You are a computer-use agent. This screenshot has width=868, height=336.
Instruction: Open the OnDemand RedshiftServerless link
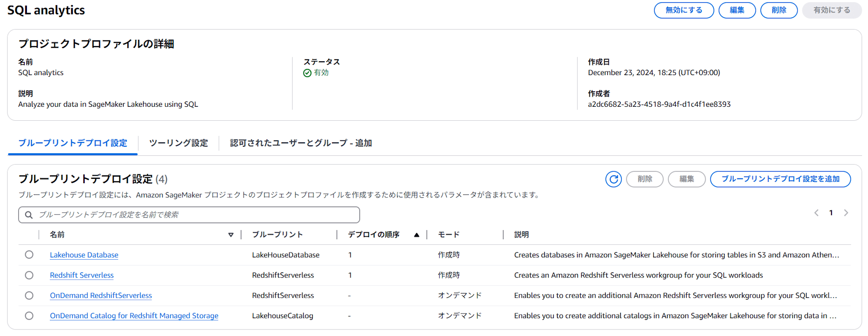[101, 296]
